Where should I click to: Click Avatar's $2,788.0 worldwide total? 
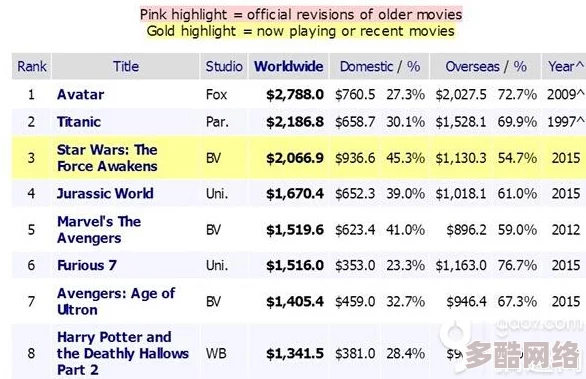[x=295, y=95]
